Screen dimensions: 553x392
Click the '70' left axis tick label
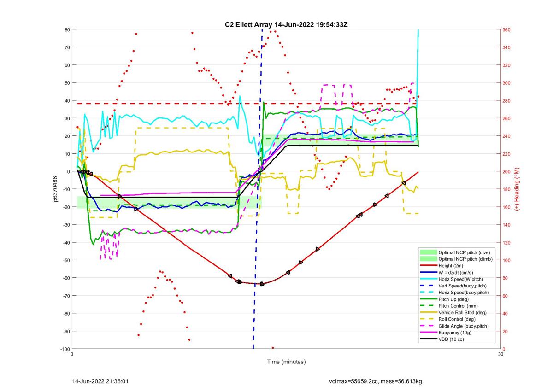[66, 47]
